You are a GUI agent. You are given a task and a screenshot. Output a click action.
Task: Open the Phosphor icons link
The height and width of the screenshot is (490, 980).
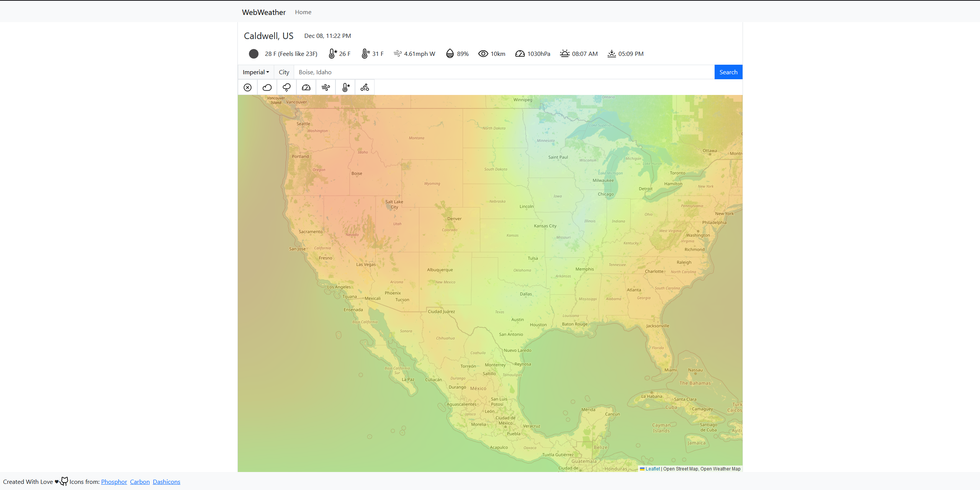[114, 482]
